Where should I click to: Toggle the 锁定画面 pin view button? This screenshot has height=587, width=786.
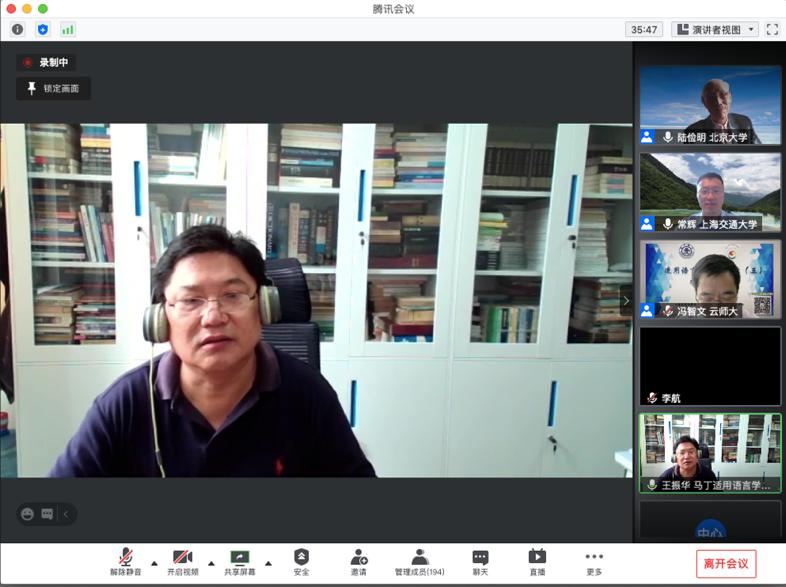tap(53, 88)
